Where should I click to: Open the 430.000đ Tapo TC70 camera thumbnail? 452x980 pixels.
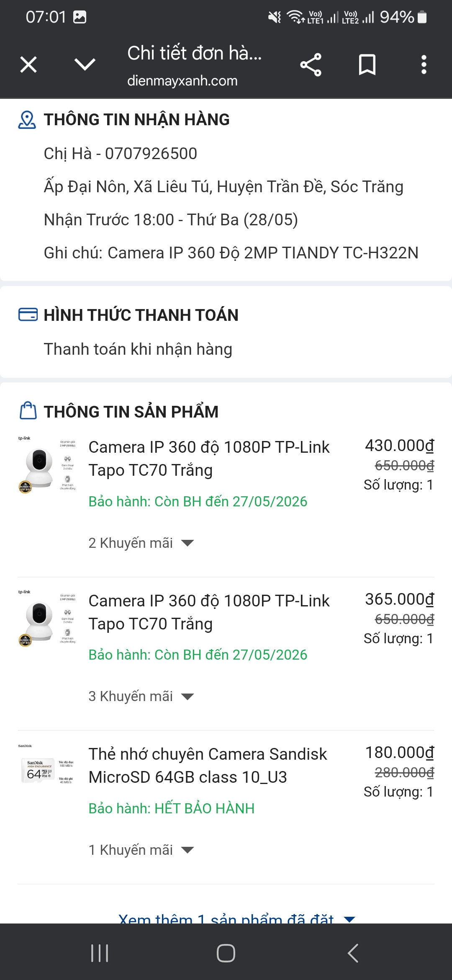tap(46, 465)
